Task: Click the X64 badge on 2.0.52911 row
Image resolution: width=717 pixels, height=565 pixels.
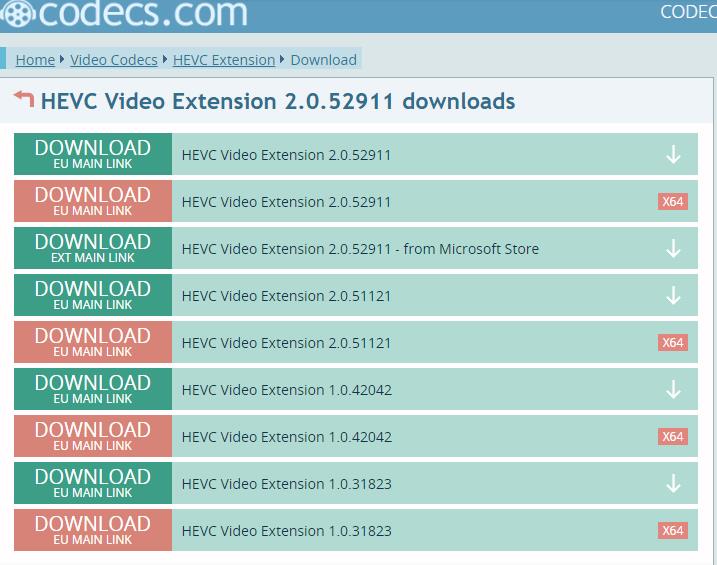Action: (x=673, y=202)
